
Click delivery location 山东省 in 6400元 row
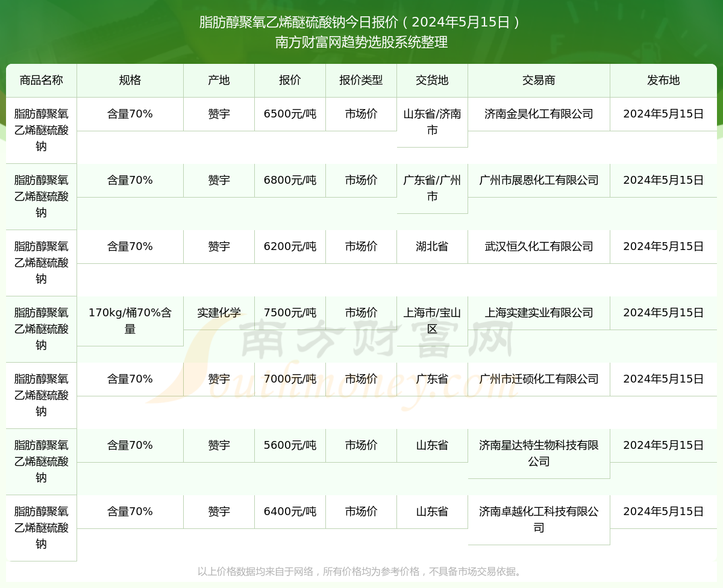tap(433, 511)
